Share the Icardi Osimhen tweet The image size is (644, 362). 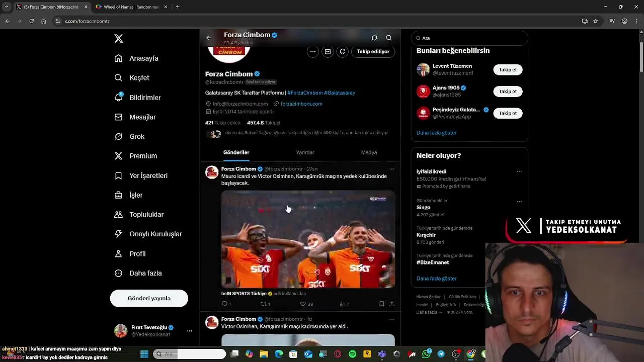click(x=392, y=304)
